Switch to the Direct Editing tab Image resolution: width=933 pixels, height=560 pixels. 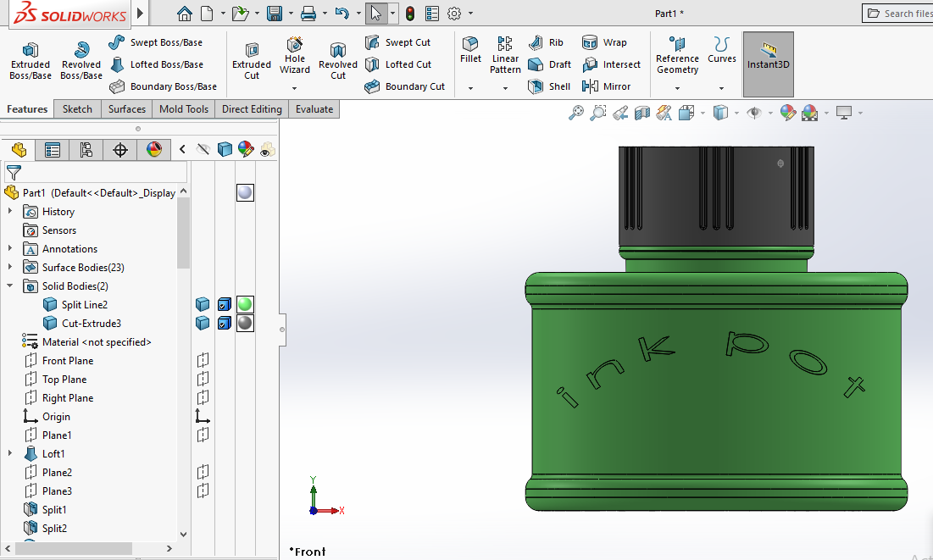coord(252,109)
